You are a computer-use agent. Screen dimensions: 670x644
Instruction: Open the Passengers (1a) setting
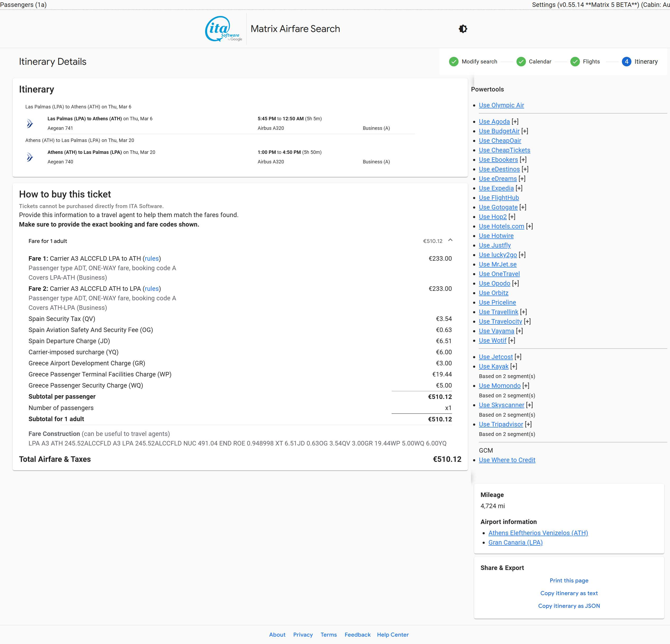tap(23, 4)
